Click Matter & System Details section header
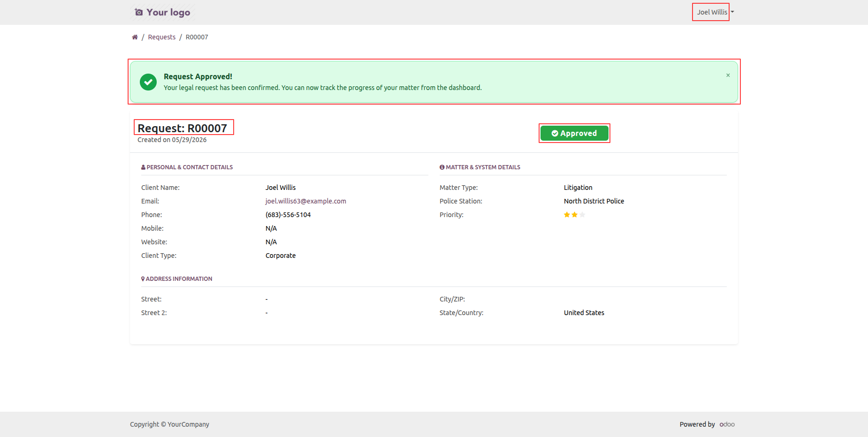868x437 pixels. pos(480,167)
